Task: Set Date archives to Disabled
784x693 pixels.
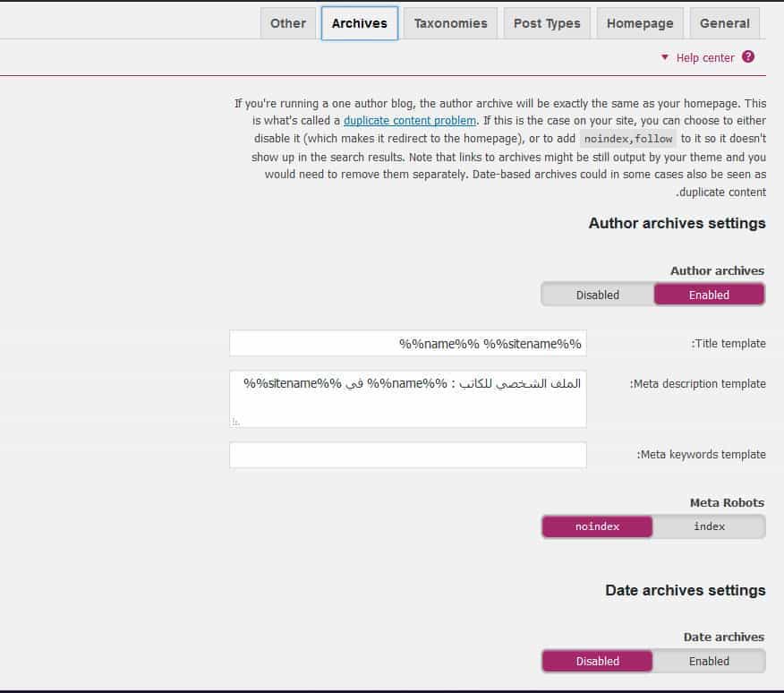Action: [x=598, y=661]
